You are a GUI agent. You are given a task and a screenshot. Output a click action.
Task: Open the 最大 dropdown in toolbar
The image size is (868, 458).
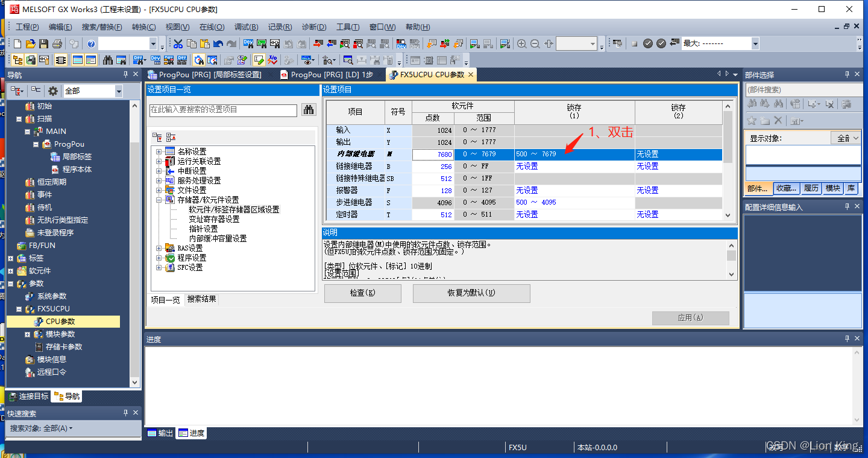coord(755,43)
